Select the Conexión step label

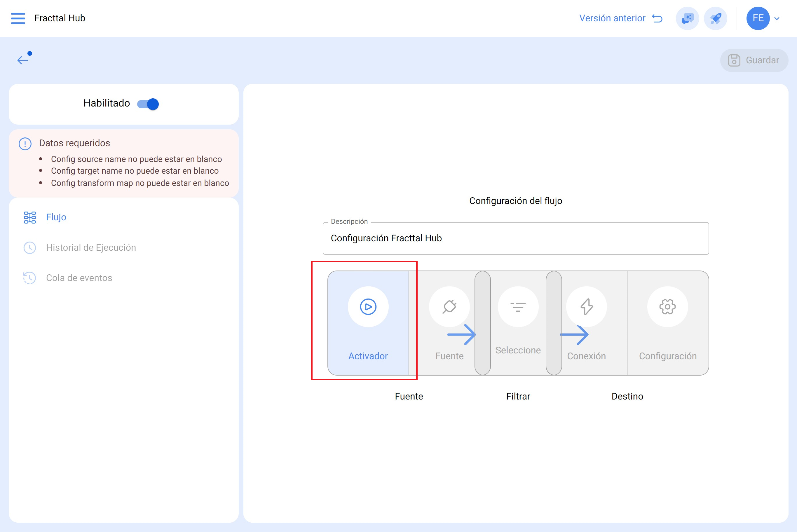pos(586,356)
